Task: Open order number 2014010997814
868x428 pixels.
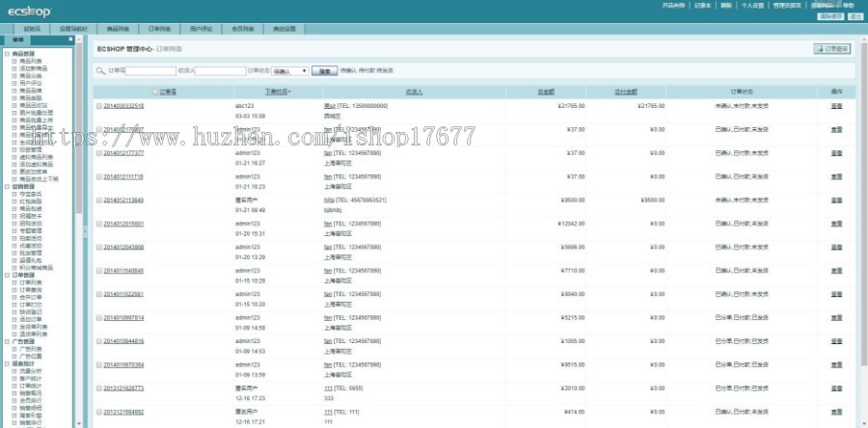Action: click(123, 318)
